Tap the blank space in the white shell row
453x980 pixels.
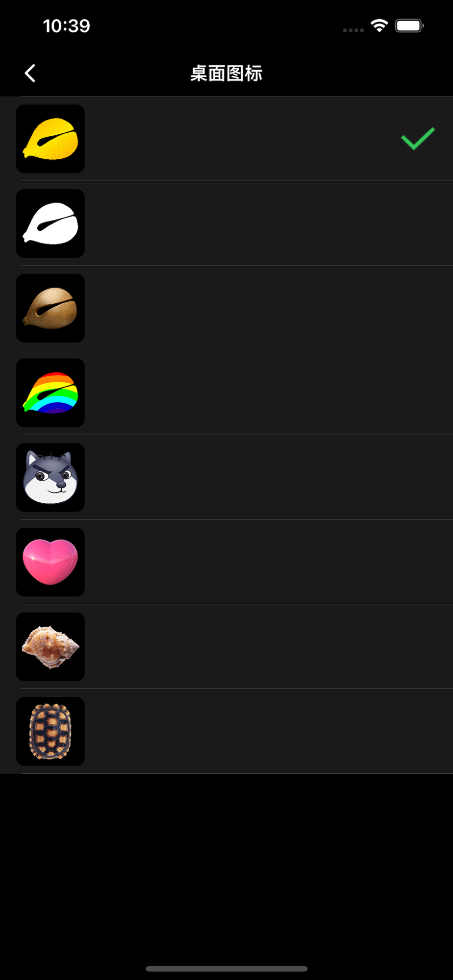269,223
